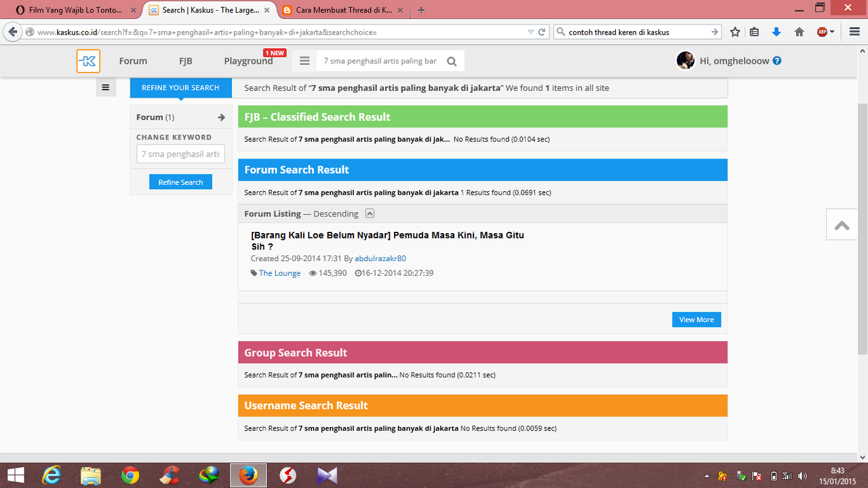
Task: Open the hamburger menu beside Playground
Action: click(x=304, y=61)
